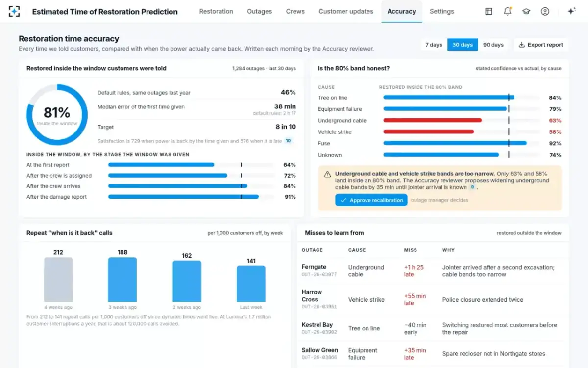Open the user profile icon
The image size is (588, 368).
545,11
